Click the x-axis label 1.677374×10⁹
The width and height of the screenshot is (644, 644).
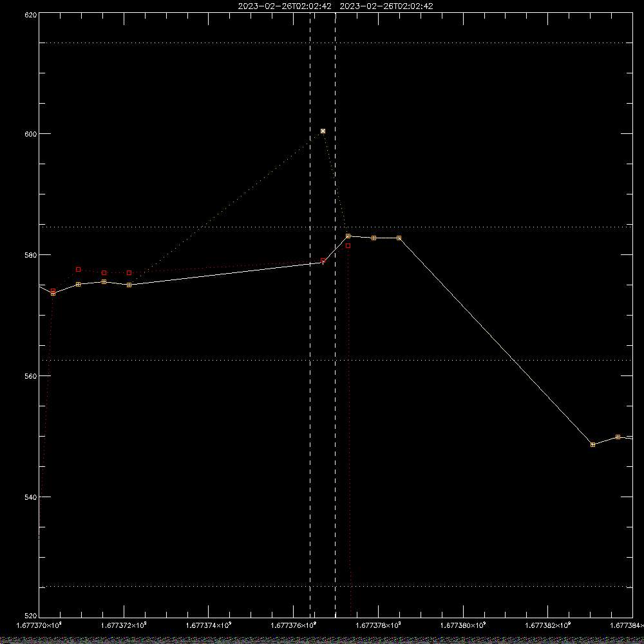pyautogui.click(x=209, y=625)
